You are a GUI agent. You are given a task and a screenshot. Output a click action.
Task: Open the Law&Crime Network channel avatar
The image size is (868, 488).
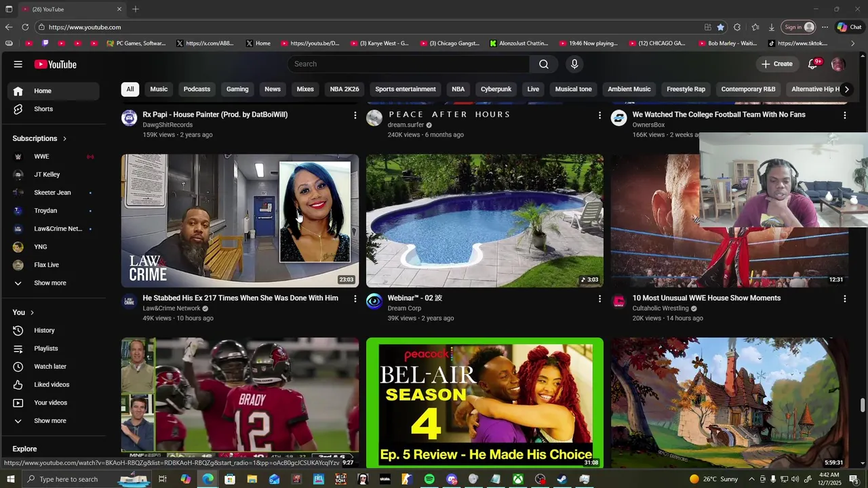[x=130, y=302]
